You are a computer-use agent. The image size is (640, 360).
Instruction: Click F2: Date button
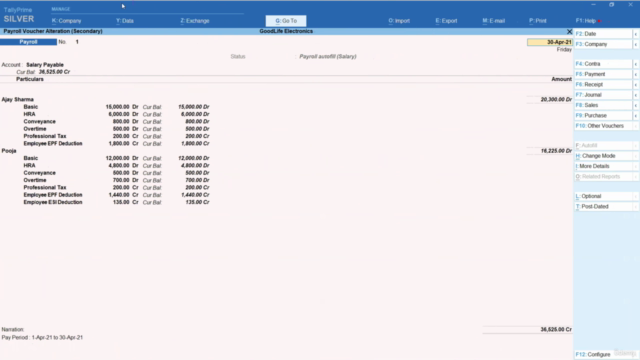603,34
